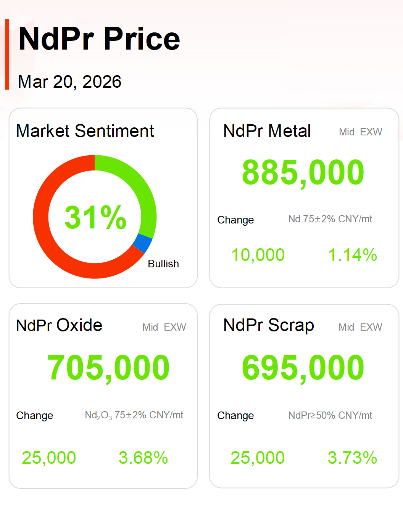
Task: Click the blue segment of the donut chart
Action: point(143,243)
